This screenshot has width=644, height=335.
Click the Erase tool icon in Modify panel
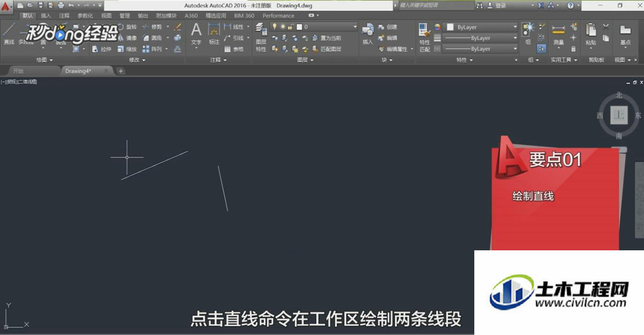(x=178, y=27)
